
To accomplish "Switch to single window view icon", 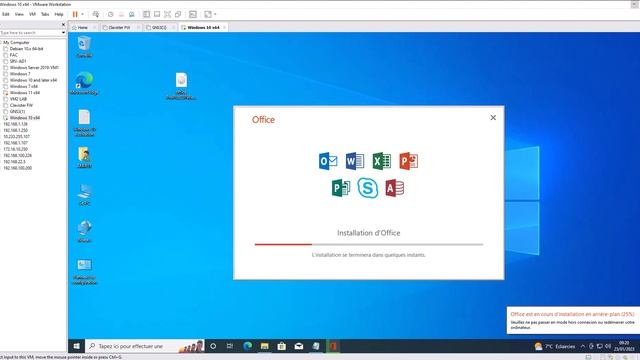I will (x=157, y=14).
